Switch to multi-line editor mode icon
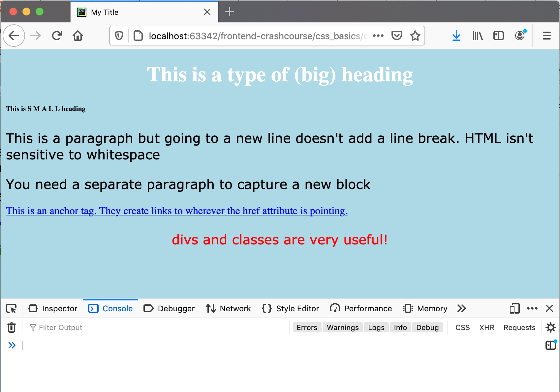This screenshot has width=560, height=392. tap(551, 345)
